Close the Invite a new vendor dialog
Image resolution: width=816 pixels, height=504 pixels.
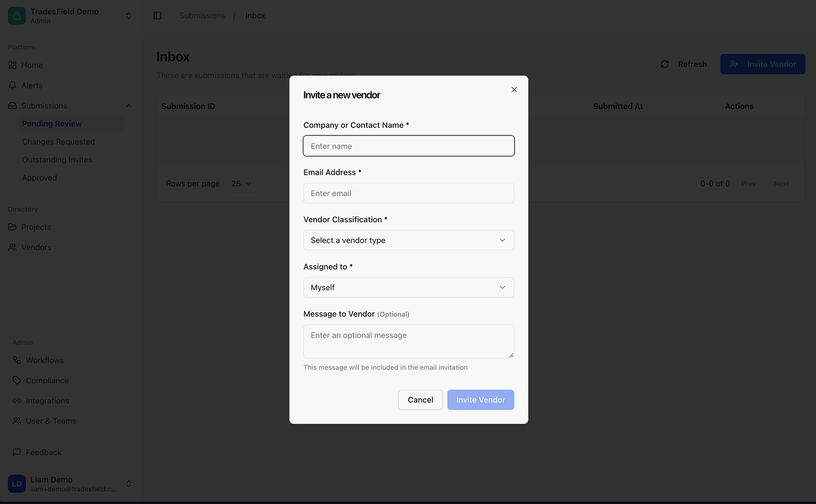(514, 89)
